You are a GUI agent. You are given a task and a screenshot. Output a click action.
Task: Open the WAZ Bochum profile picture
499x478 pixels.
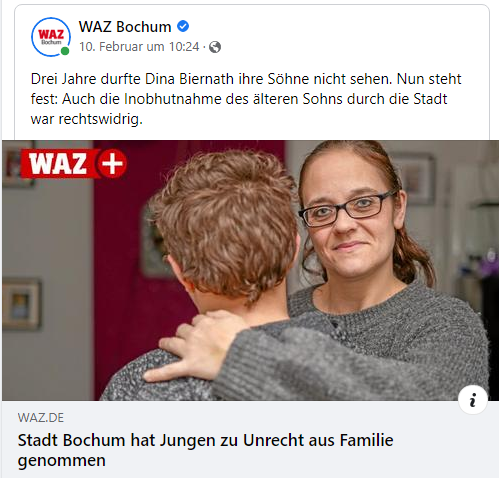pos(51,37)
